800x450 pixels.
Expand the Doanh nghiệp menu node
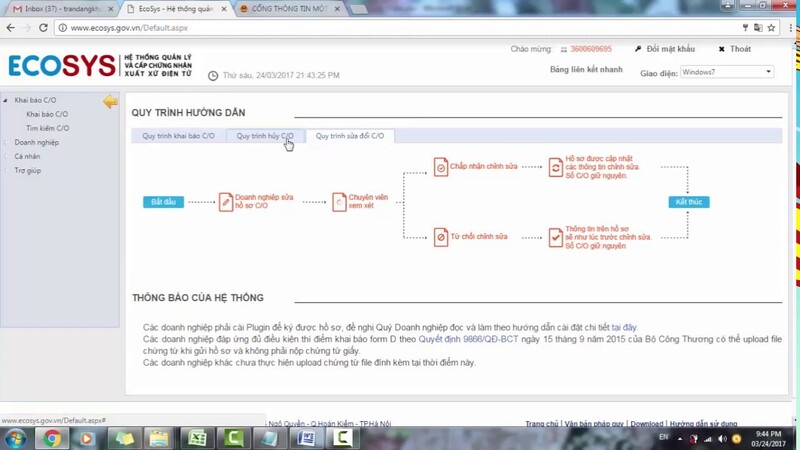(x=6, y=142)
